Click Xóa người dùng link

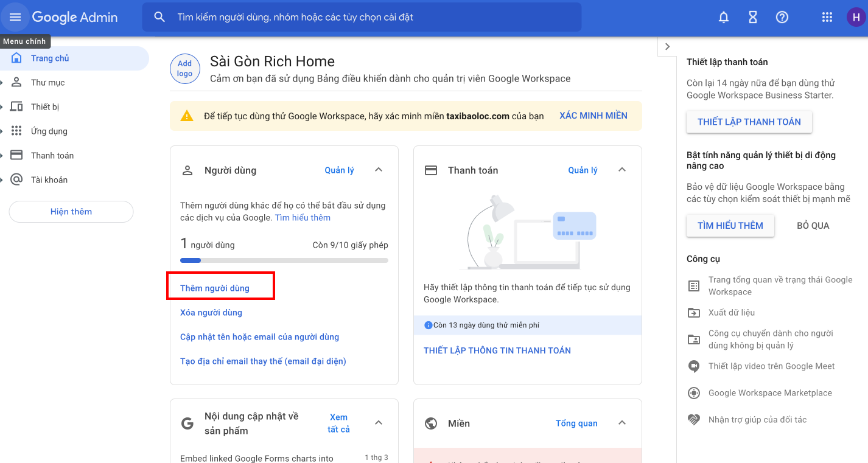(x=211, y=313)
